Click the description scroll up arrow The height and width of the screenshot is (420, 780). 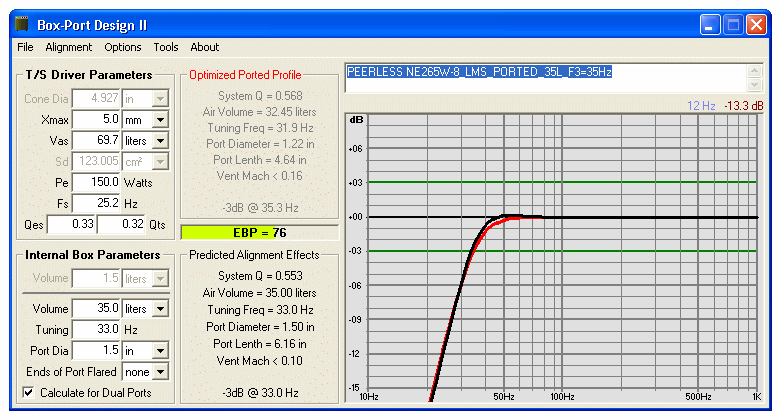[x=754, y=71]
